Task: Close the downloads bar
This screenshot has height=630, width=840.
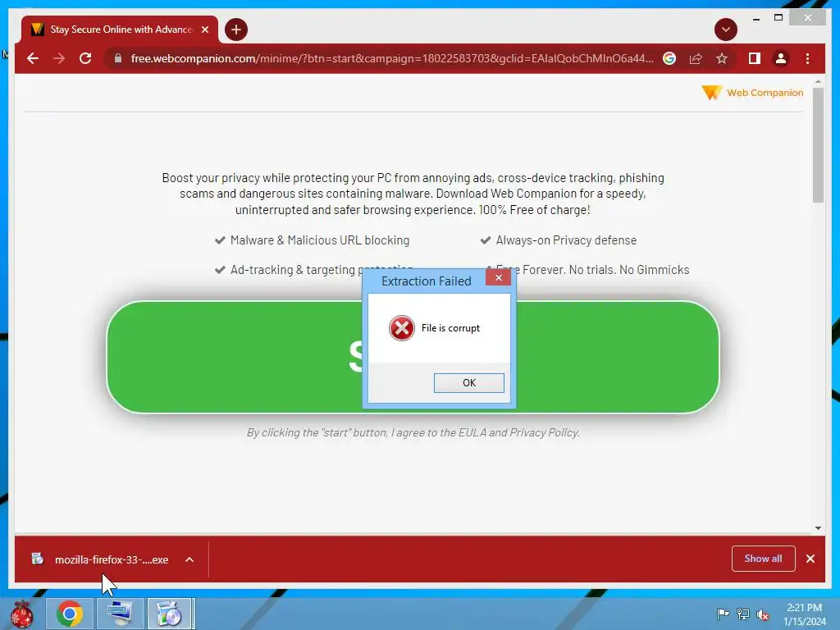Action: pyautogui.click(x=810, y=559)
